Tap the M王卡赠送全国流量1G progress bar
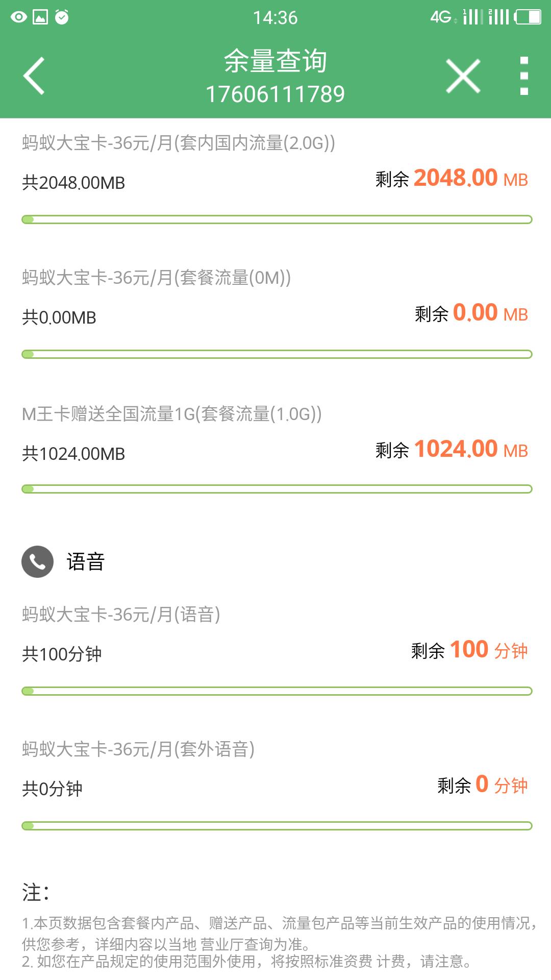The width and height of the screenshot is (551, 980). (277, 489)
